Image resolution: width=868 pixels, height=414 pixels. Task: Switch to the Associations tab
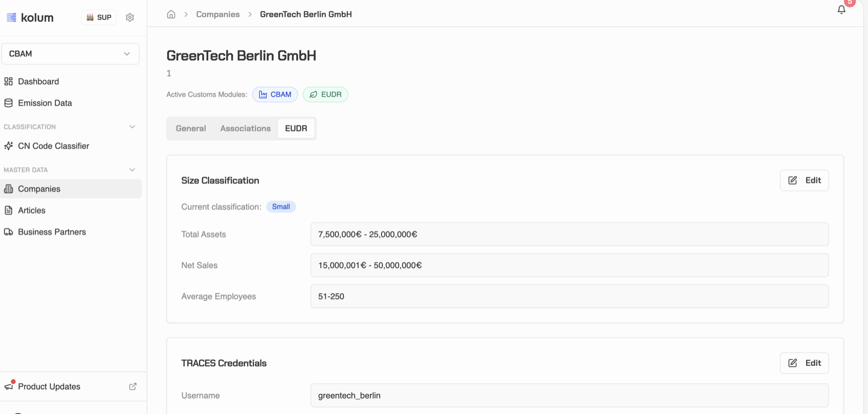coord(245,128)
